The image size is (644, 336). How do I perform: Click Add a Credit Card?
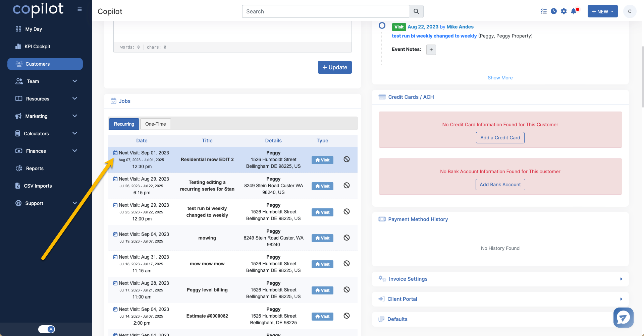[x=500, y=138]
